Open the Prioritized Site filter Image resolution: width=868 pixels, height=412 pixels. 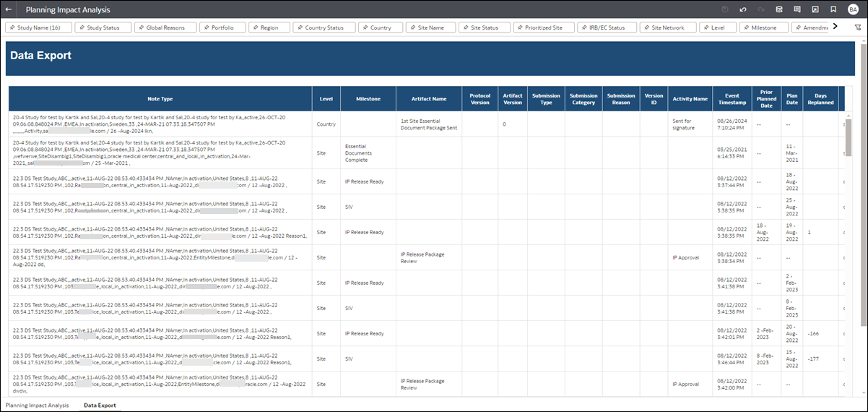click(544, 27)
